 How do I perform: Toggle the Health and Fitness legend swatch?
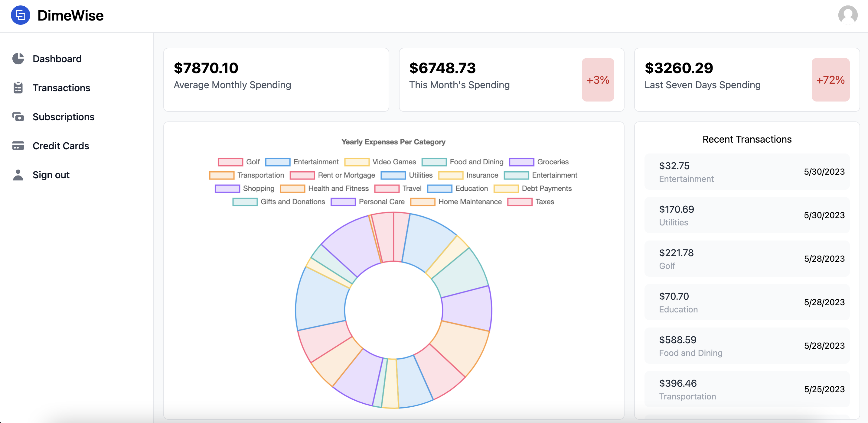tap(292, 189)
